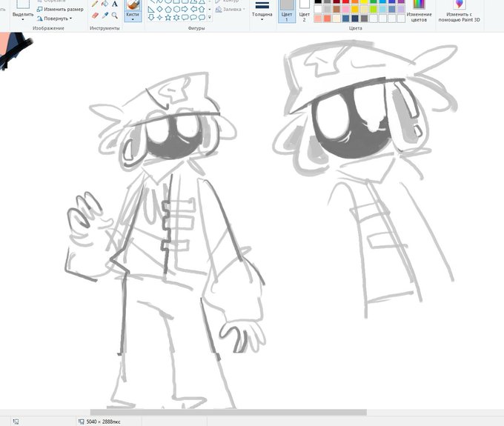Click the selection size icon in status bar
The height and width of the screenshot is (426, 504).
tap(16, 422)
